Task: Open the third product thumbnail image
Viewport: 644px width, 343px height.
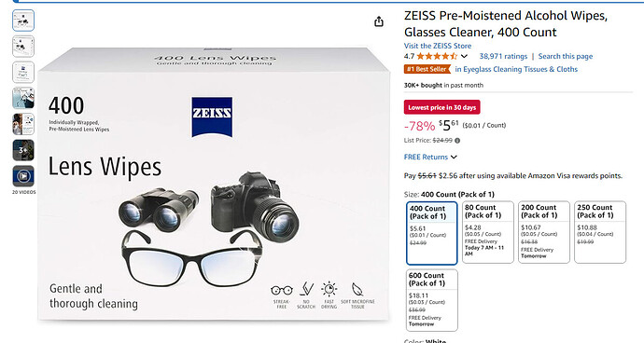Action: tap(23, 72)
